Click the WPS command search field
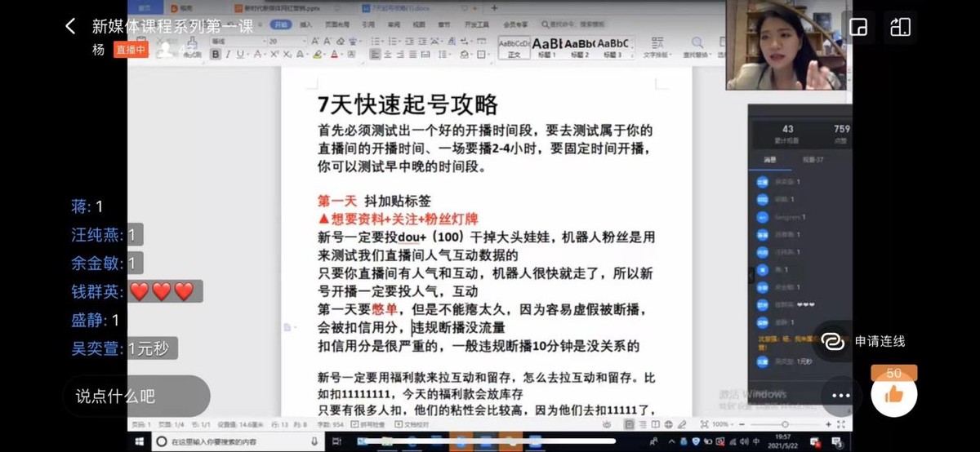This screenshot has width=980, height=452. (x=573, y=24)
